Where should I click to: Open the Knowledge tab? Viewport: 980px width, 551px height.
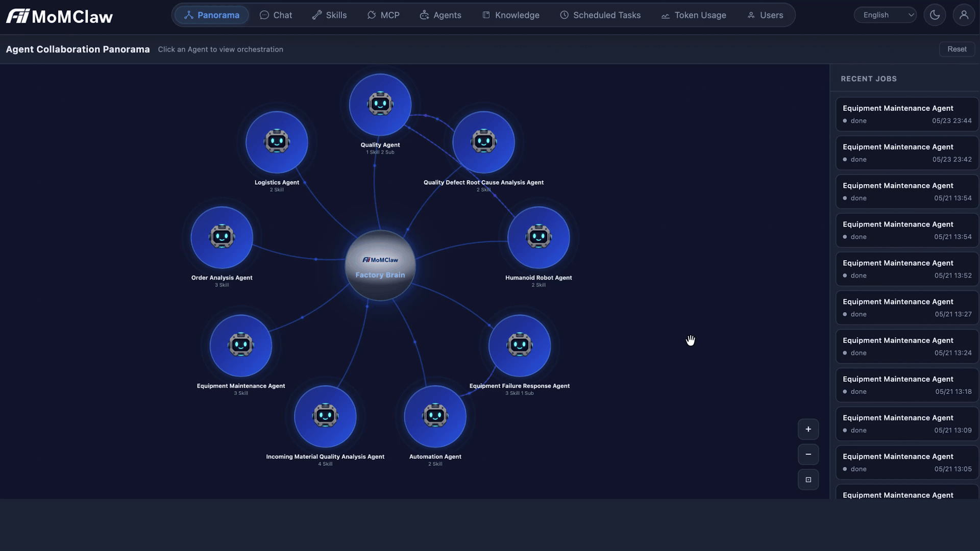click(511, 15)
